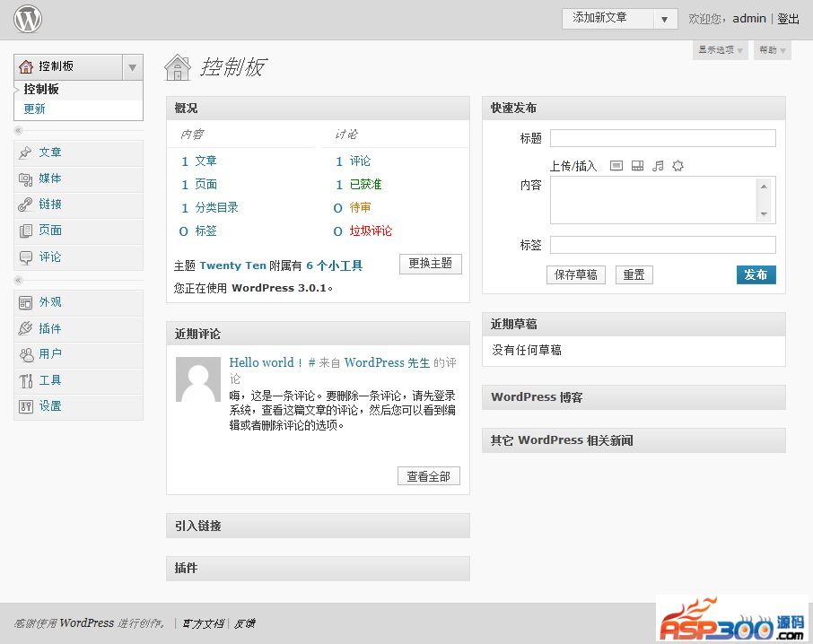Click the 查看全部 comments button
Image resolution: width=813 pixels, height=644 pixels.
point(428,476)
